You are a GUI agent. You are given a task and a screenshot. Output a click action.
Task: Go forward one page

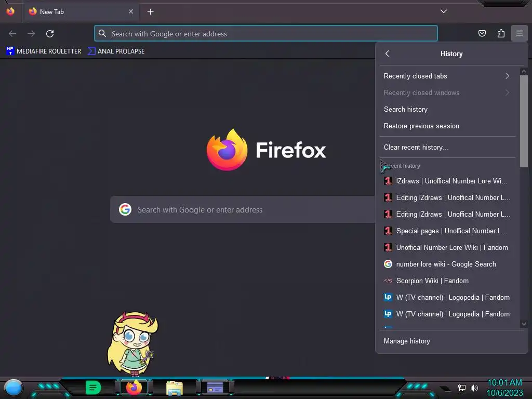(31, 34)
